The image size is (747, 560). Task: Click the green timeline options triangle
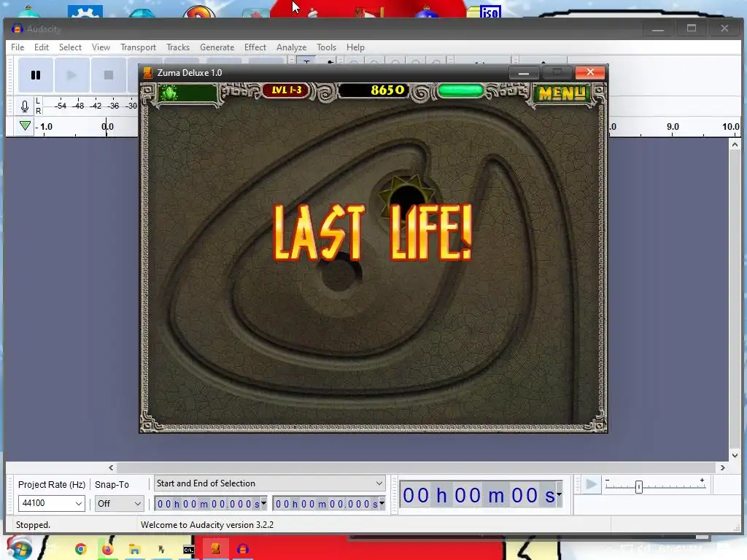[26, 125]
